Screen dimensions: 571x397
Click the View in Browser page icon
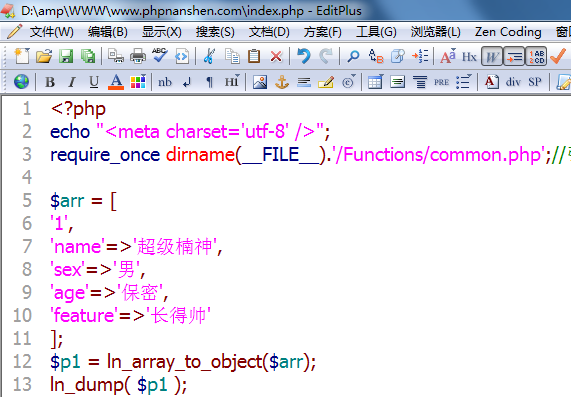click(182, 56)
